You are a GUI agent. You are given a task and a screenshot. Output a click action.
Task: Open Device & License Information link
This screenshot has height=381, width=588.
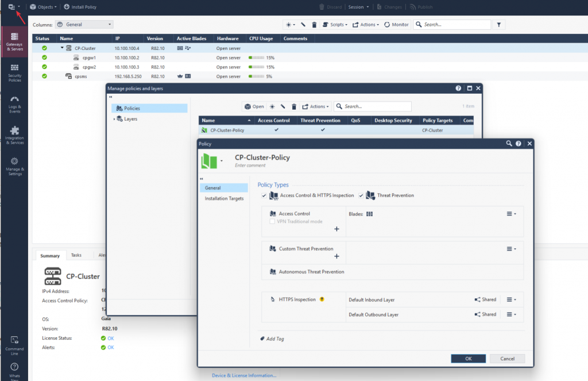pos(244,375)
